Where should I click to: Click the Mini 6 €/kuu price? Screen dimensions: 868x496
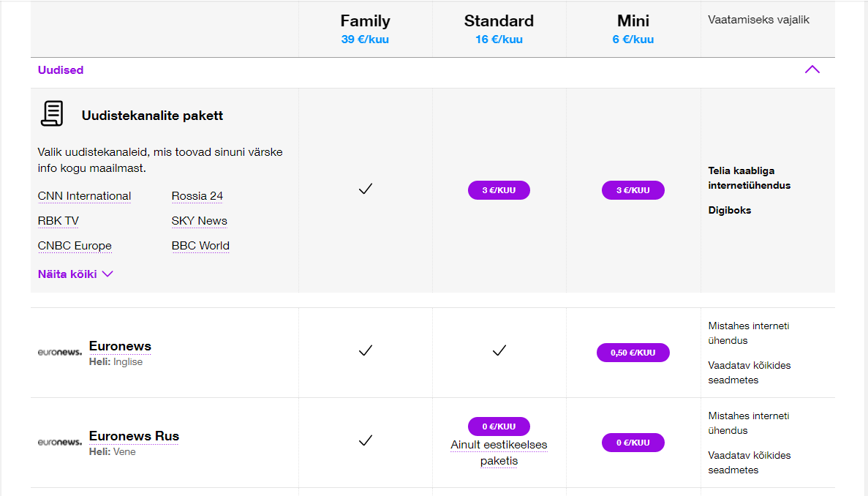(x=633, y=40)
